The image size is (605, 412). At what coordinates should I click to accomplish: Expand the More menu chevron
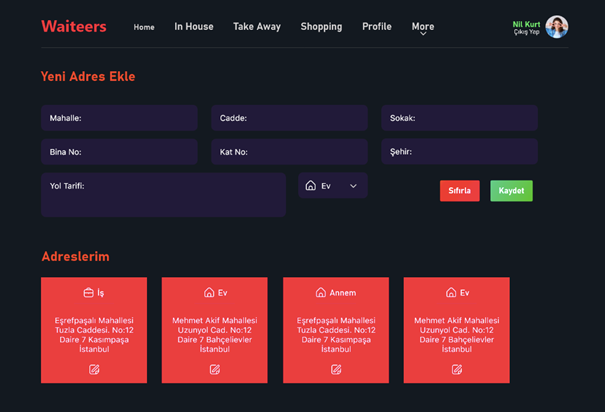(x=423, y=34)
